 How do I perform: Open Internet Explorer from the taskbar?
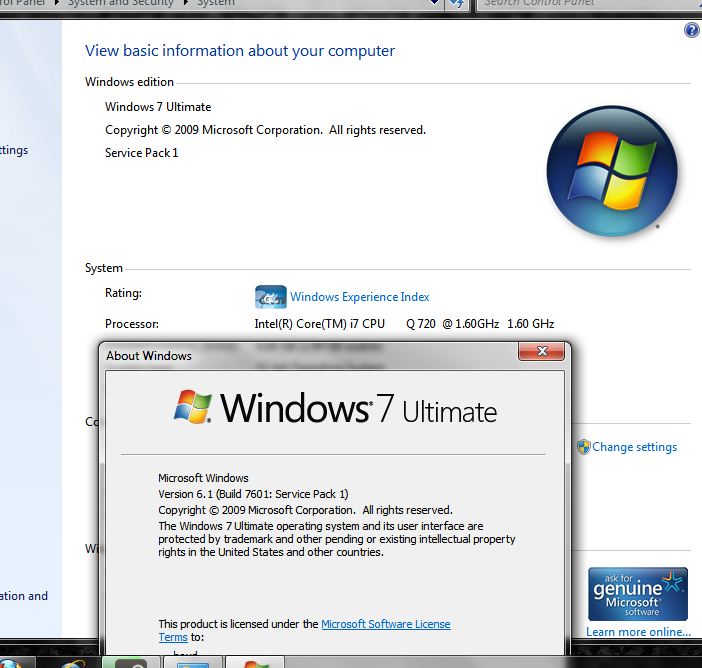tap(72, 664)
